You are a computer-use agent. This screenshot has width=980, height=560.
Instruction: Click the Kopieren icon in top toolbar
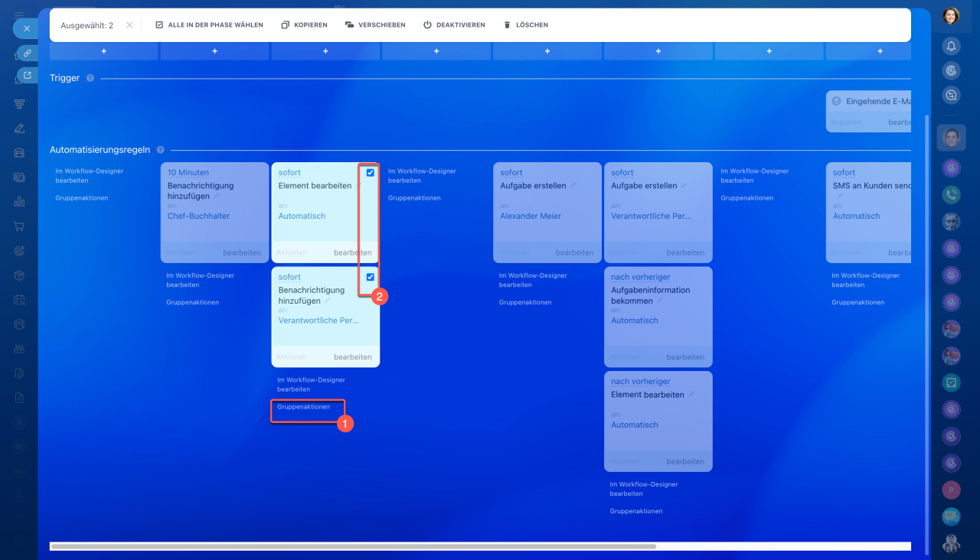(286, 25)
